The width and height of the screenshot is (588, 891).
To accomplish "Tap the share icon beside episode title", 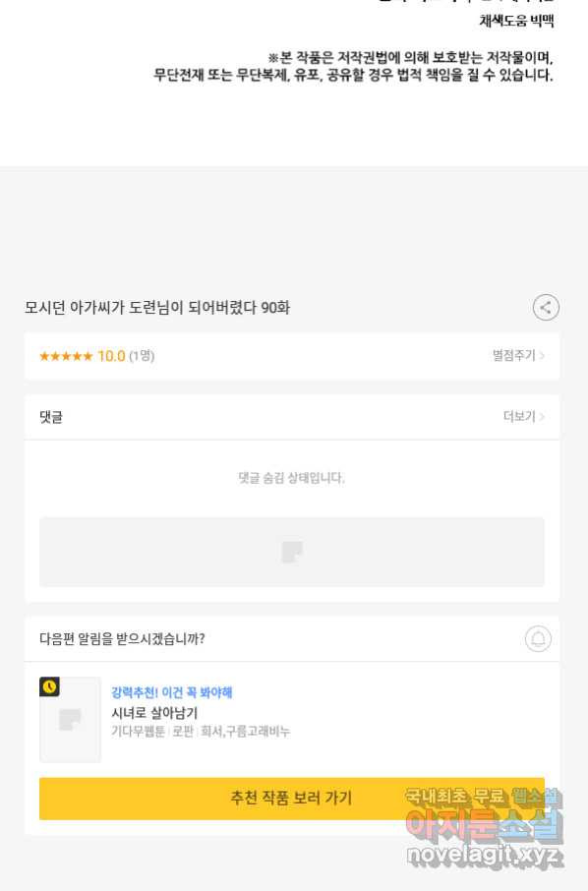I will (546, 308).
